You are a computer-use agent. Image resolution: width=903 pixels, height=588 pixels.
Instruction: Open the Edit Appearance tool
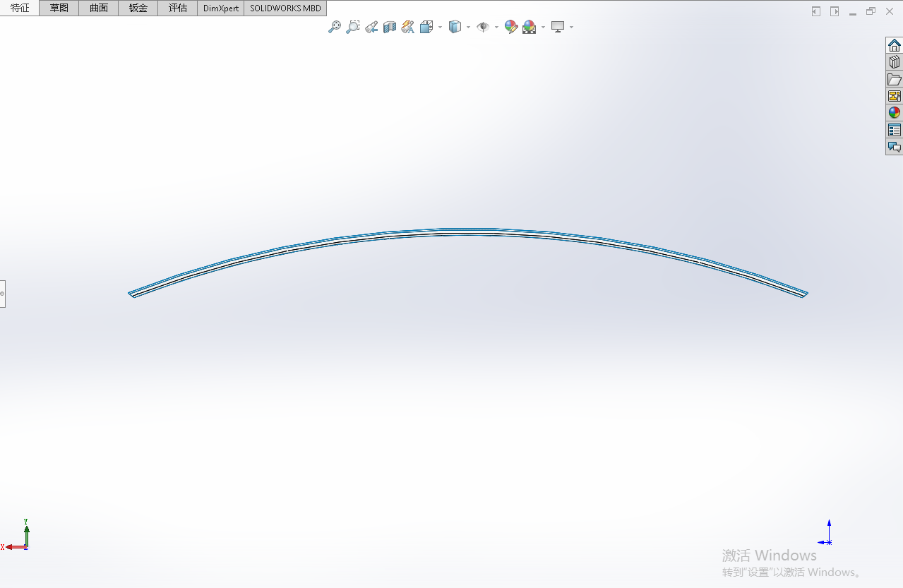point(511,27)
